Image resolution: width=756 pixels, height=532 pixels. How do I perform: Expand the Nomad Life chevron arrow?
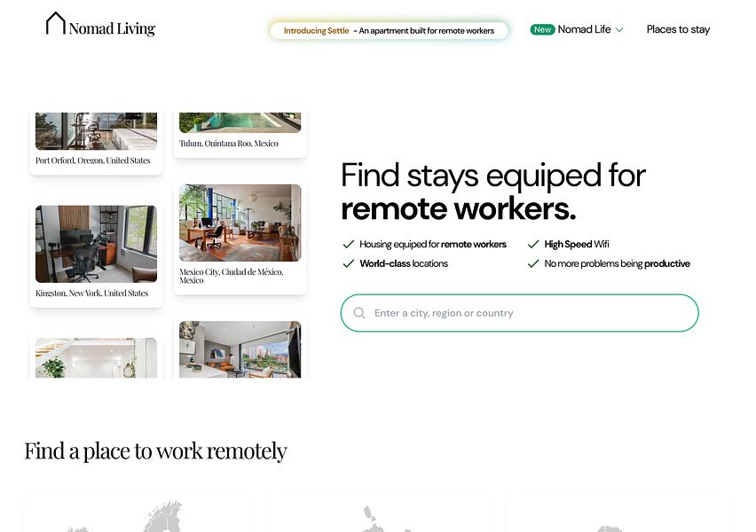coord(619,30)
